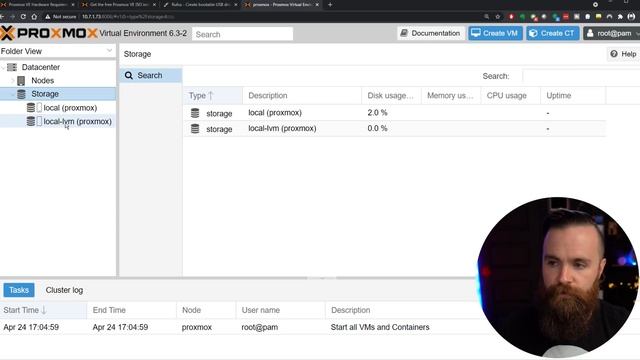Expand the Nodes tree folder

13,81
